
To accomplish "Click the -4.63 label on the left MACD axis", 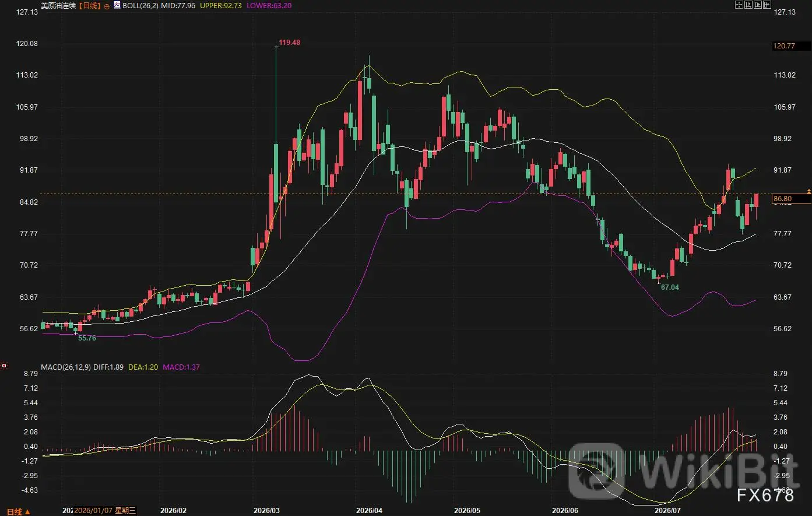I will 30,490.
